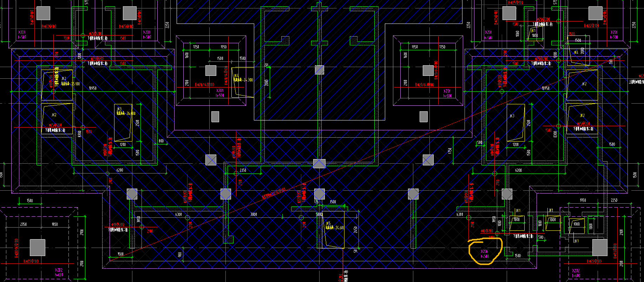This screenshot has width=644, height=282.
Task: Select the JK3 label above elevation -26.800
Action: [x=119, y=109]
